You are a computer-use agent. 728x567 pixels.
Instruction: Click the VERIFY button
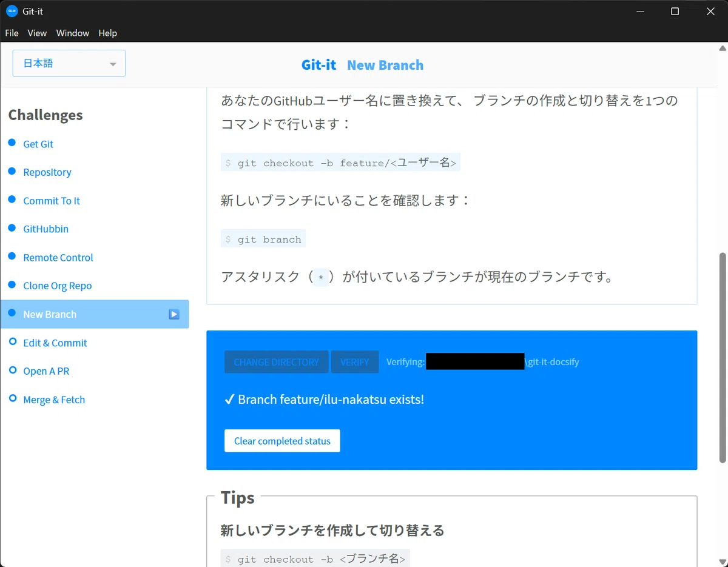354,362
